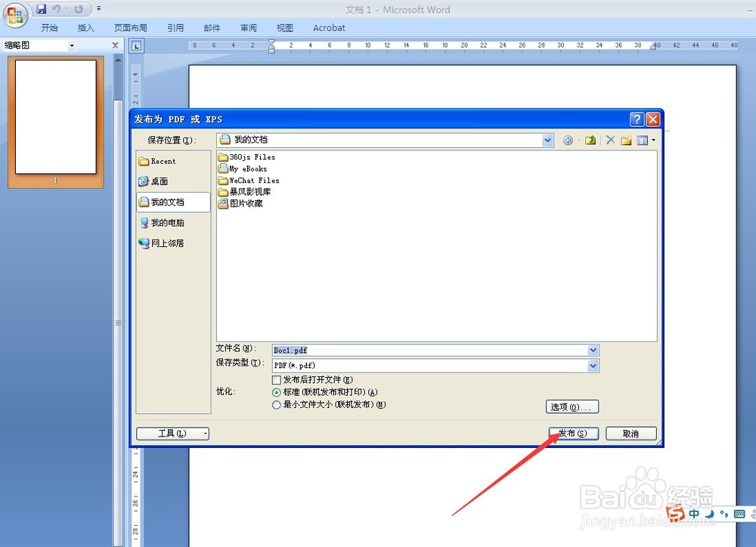Close the 缩略图 thumbnail pane
Screen dimensions: 756x547
tap(115, 45)
